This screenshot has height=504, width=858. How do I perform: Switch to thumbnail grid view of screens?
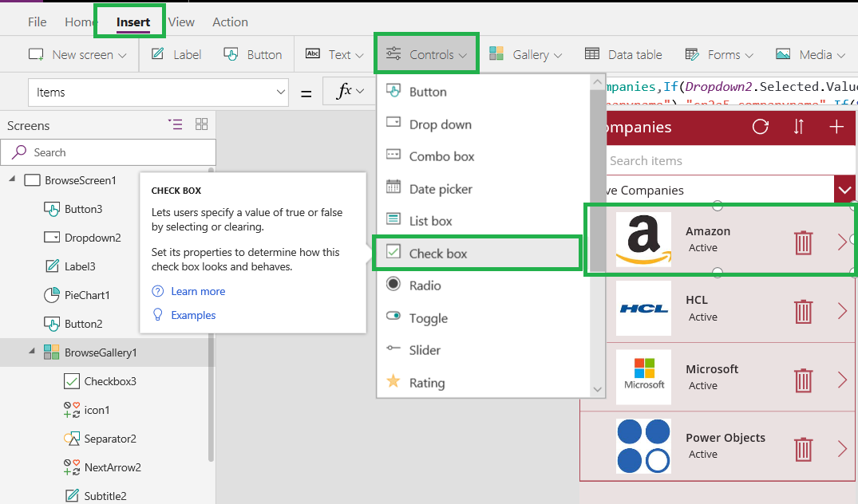(201, 124)
